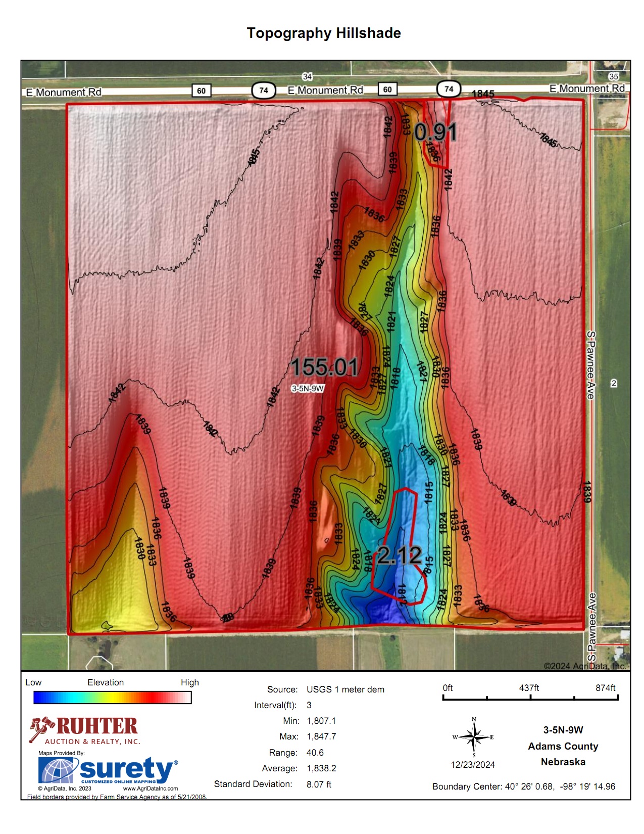The image size is (644, 834).
Task: Open the www.AgriDataInc.com link
Action: click(150, 789)
